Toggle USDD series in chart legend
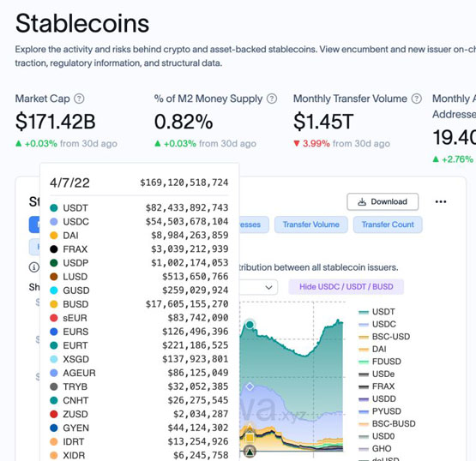The width and height of the screenshot is (476, 461). (377, 398)
